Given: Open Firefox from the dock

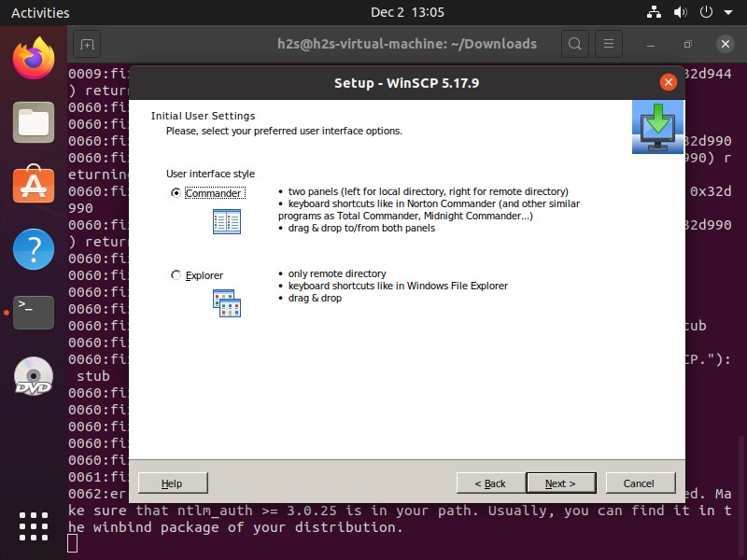Looking at the screenshot, I should coord(34,59).
